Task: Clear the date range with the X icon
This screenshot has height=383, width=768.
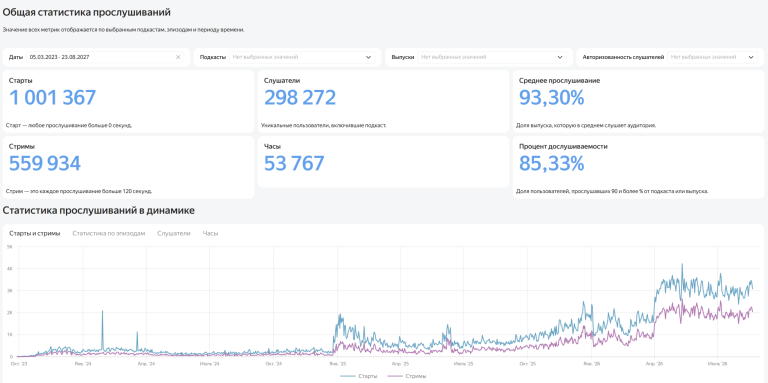Action: [x=178, y=57]
